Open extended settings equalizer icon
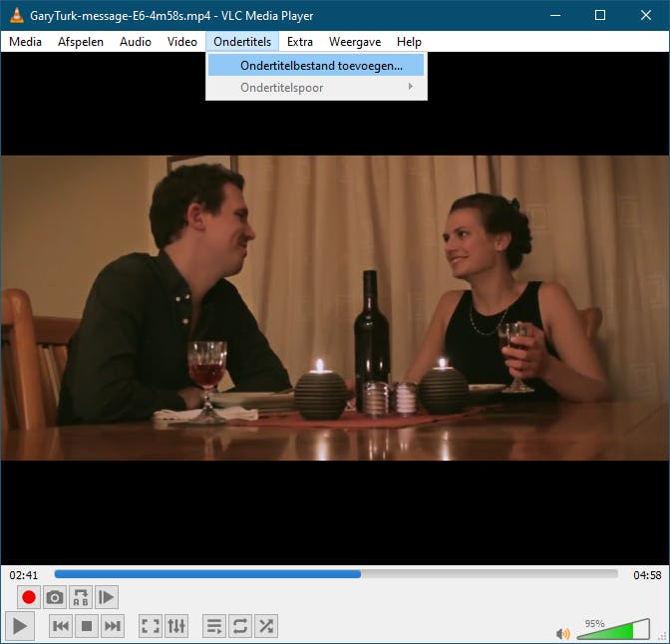 click(x=176, y=626)
